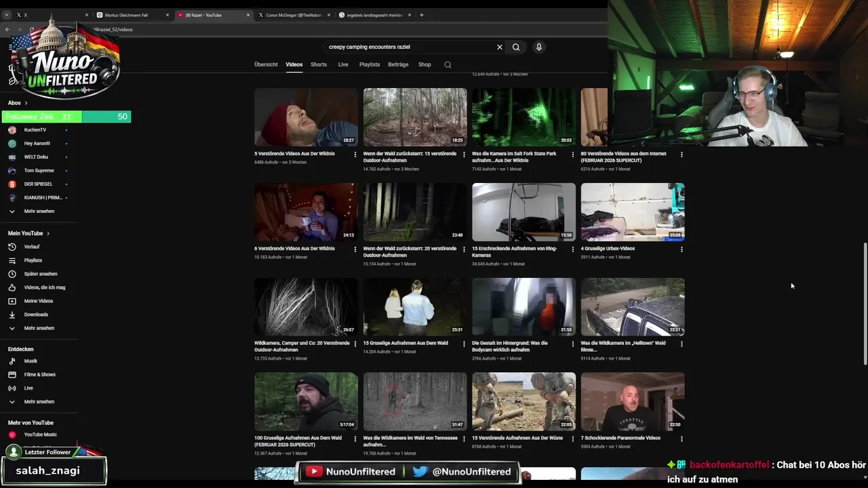
Task: Close the Raziel - YouTube browser tab
Action: (x=248, y=15)
